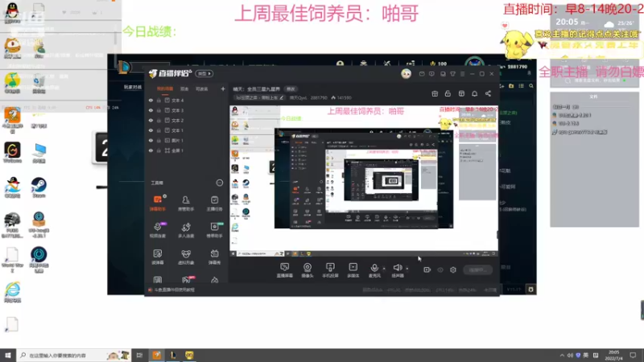Collapse the toolbox panel with the circle button

[x=219, y=183]
